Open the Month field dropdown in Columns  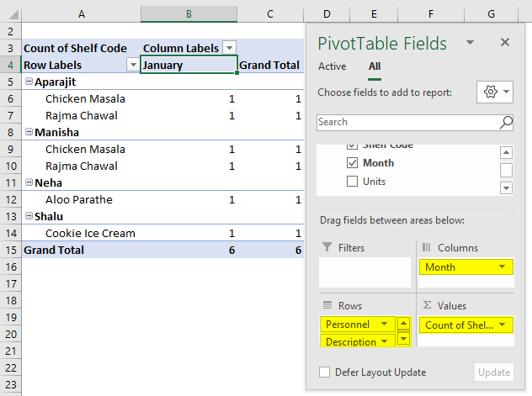point(503,267)
